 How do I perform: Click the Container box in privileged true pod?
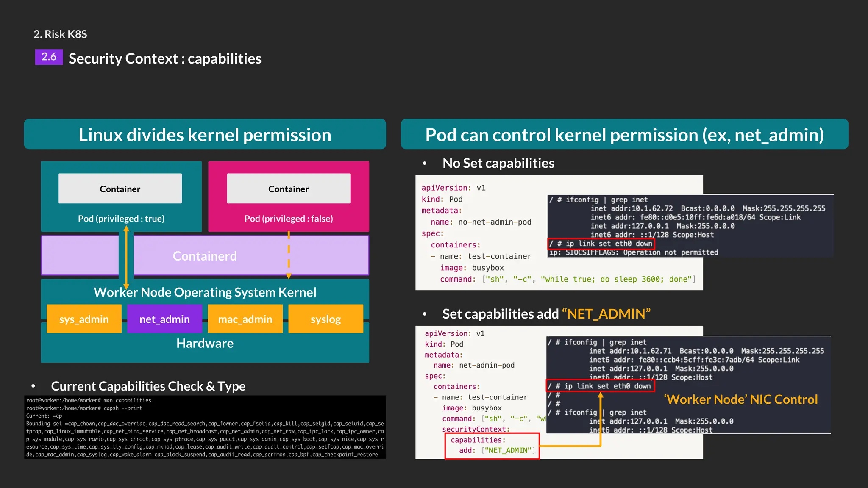click(120, 189)
